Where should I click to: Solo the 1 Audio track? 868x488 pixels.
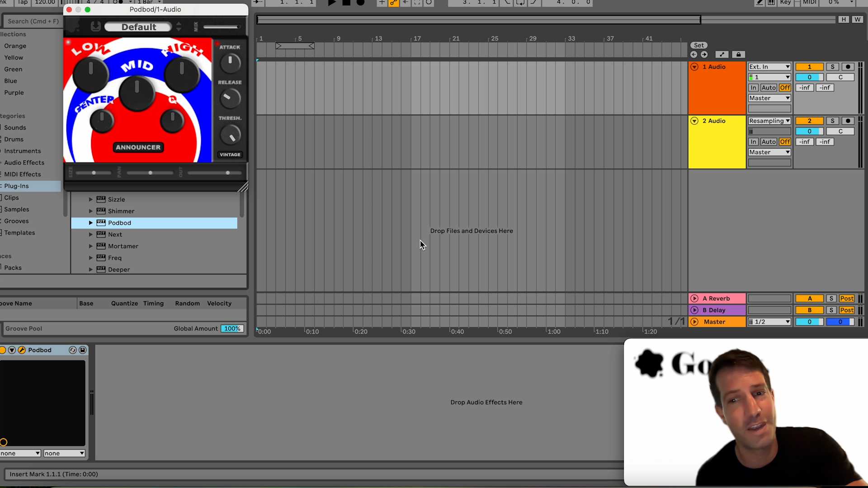click(833, 67)
